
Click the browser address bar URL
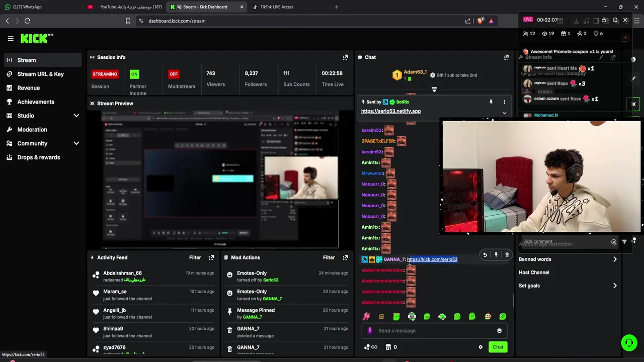pos(177,21)
